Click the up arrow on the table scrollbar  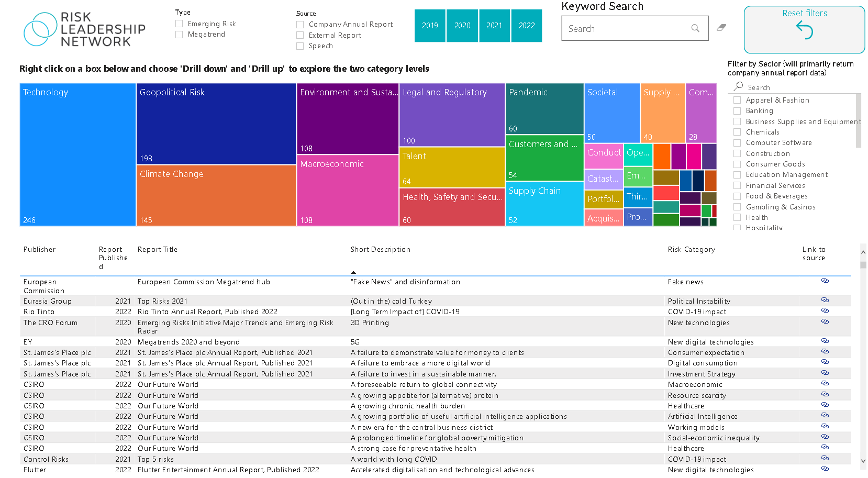(x=863, y=252)
